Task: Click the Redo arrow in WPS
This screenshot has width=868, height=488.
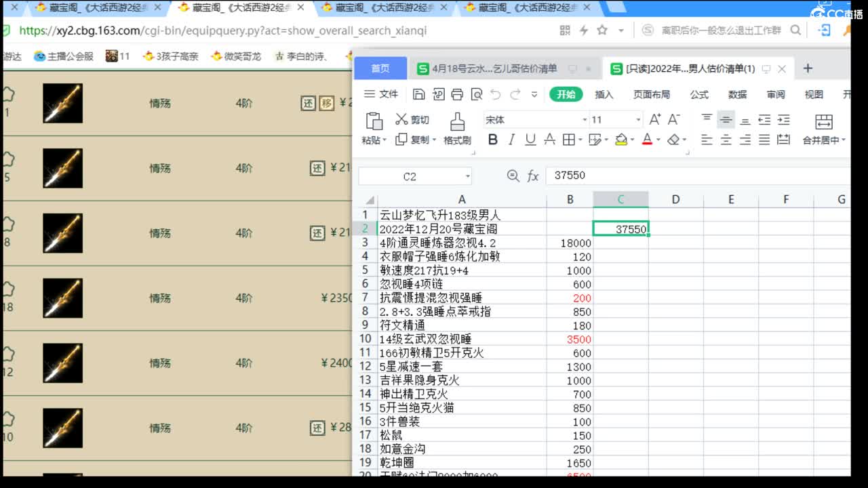Action: click(x=515, y=94)
